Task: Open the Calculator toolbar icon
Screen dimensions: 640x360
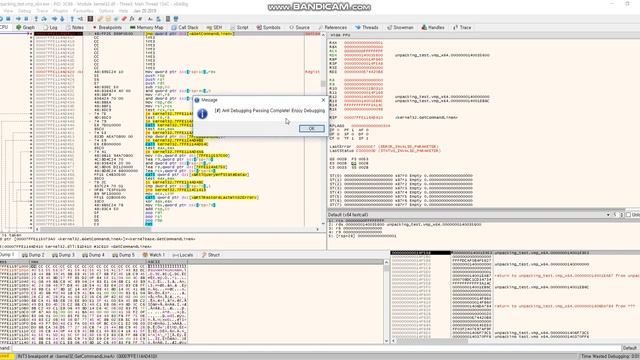Action: [x=168, y=19]
